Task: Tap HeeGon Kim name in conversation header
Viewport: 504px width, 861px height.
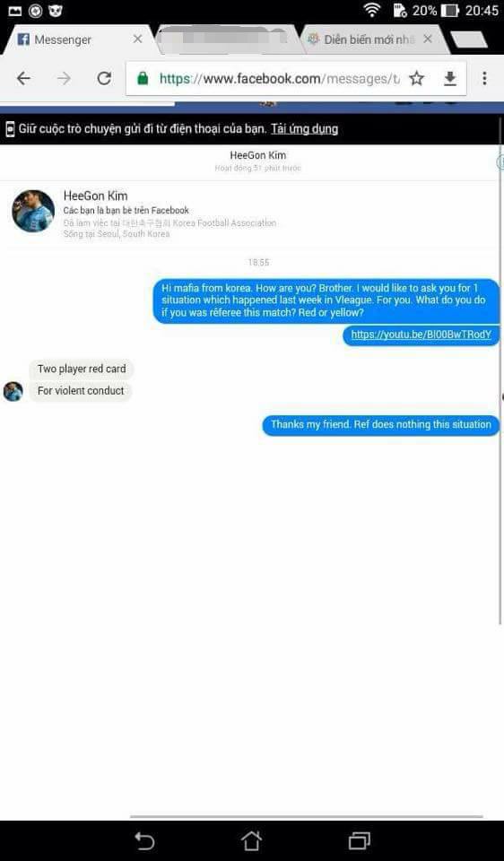Action: coord(257,156)
